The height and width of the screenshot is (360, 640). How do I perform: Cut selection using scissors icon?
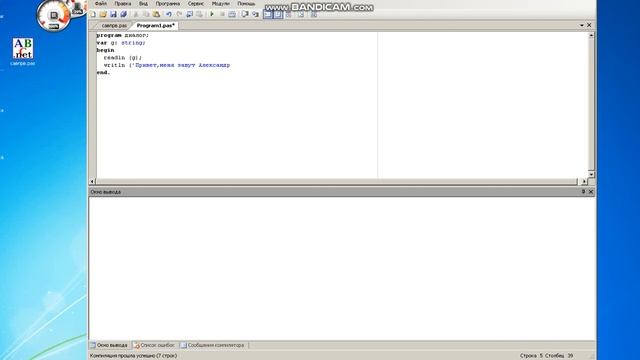(136, 14)
